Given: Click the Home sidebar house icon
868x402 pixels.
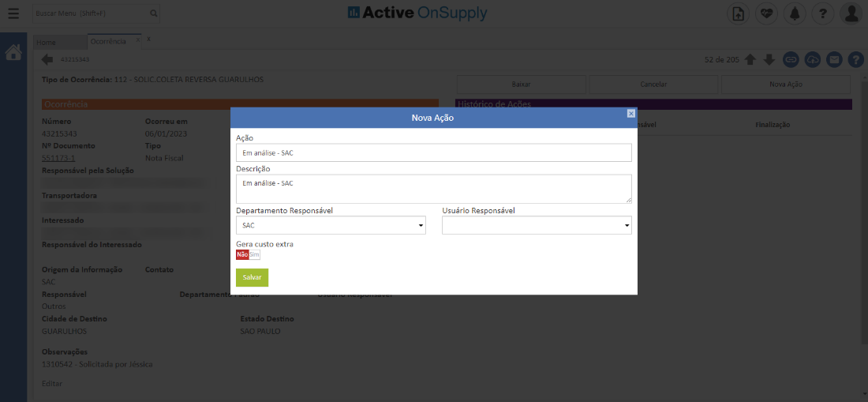Looking at the screenshot, I should click(x=13, y=53).
